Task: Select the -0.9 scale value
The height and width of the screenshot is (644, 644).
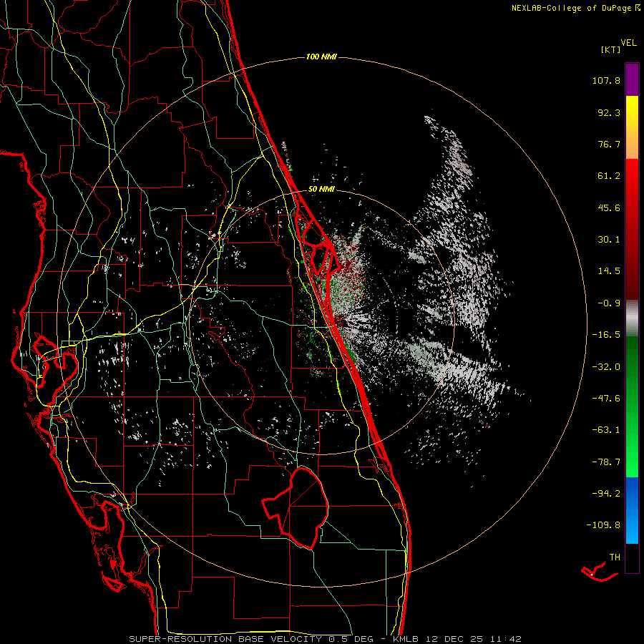Action: pos(609,303)
